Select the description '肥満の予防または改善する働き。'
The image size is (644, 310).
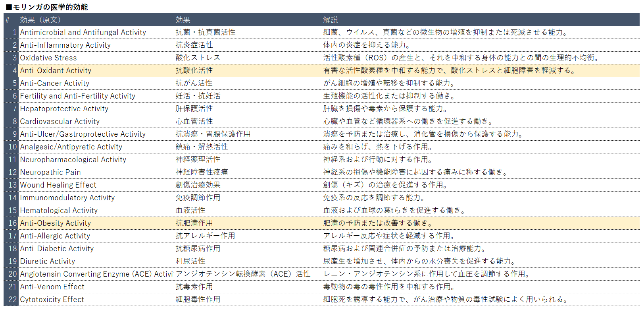tap(481, 223)
